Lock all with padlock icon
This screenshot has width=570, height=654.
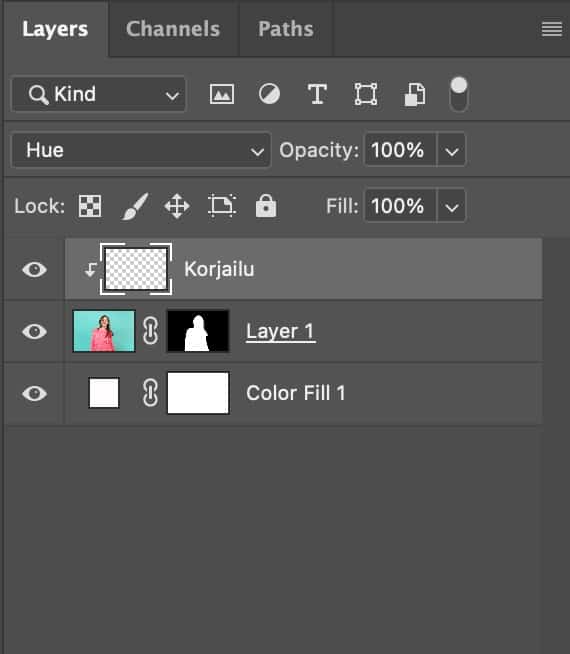(266, 206)
